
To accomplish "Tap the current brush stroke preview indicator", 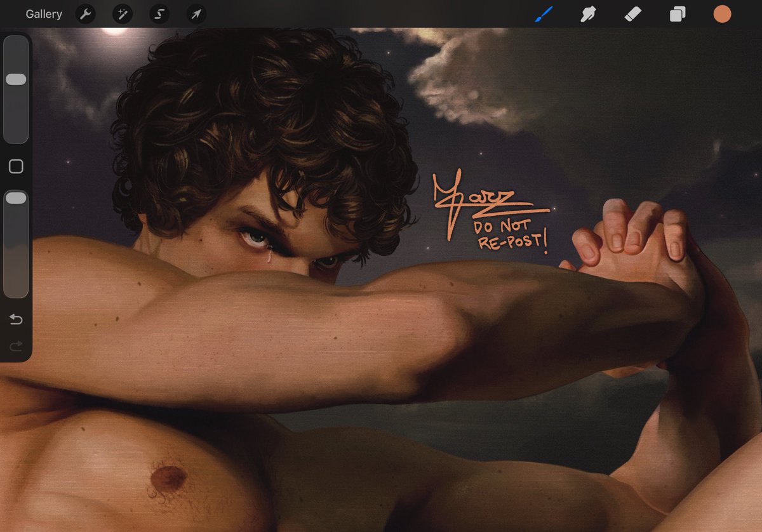I will click(x=15, y=166).
